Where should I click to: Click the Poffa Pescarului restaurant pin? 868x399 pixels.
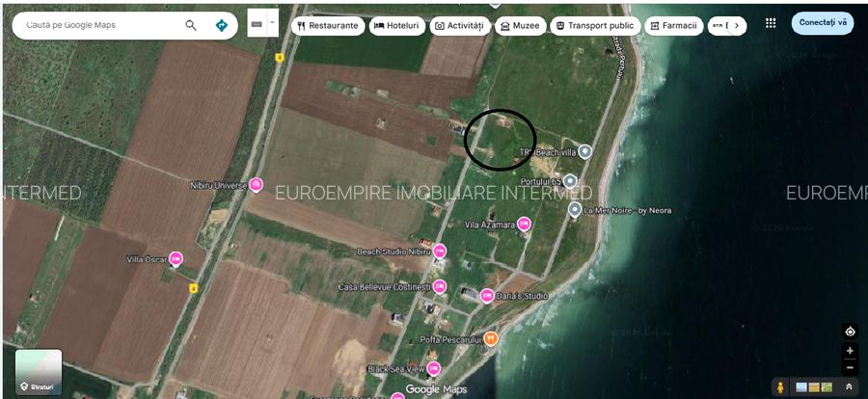tap(491, 338)
